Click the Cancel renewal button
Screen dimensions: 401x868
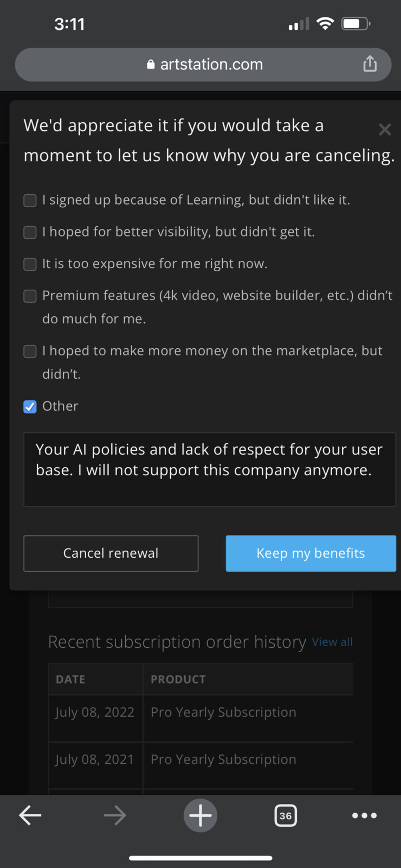coord(111,553)
